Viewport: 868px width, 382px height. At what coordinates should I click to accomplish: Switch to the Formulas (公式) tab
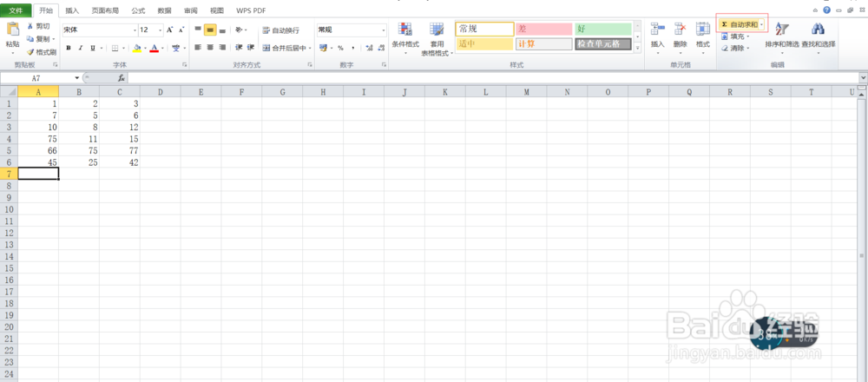click(x=138, y=10)
